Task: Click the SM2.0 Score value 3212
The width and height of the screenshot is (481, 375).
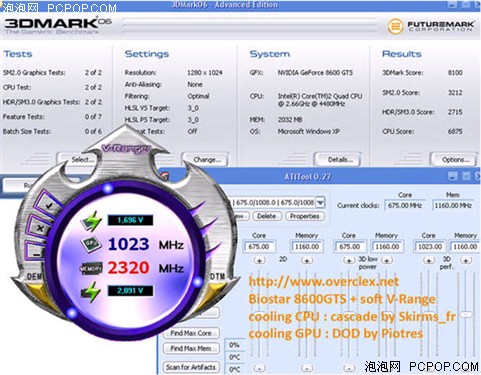Action: (x=455, y=92)
